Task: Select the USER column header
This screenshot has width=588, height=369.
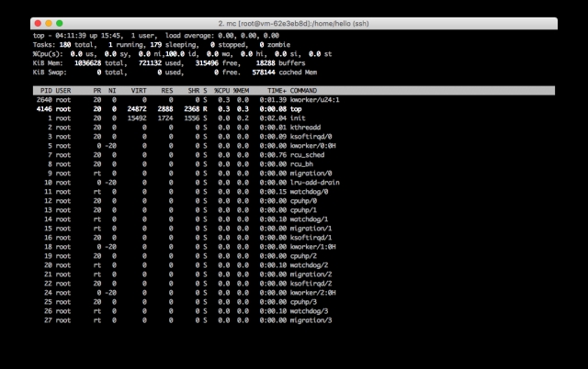Action: click(63, 91)
